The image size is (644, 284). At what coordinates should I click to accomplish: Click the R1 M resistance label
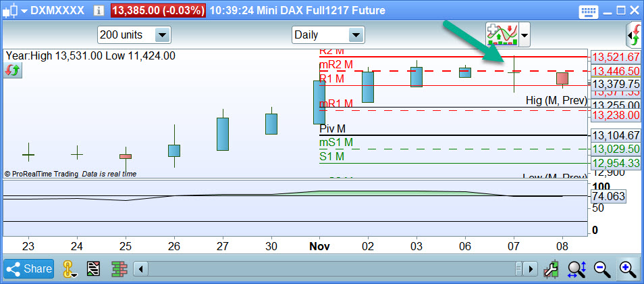pos(332,78)
